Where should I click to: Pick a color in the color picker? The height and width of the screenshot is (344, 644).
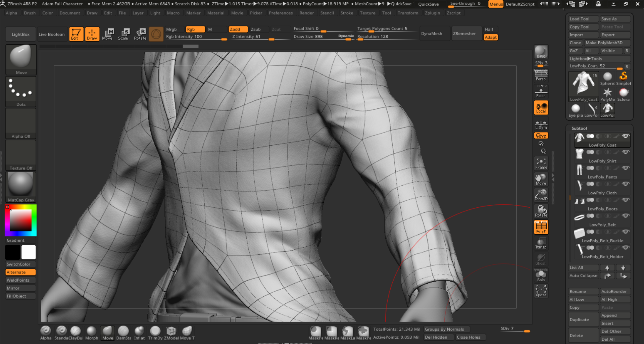pos(20,220)
